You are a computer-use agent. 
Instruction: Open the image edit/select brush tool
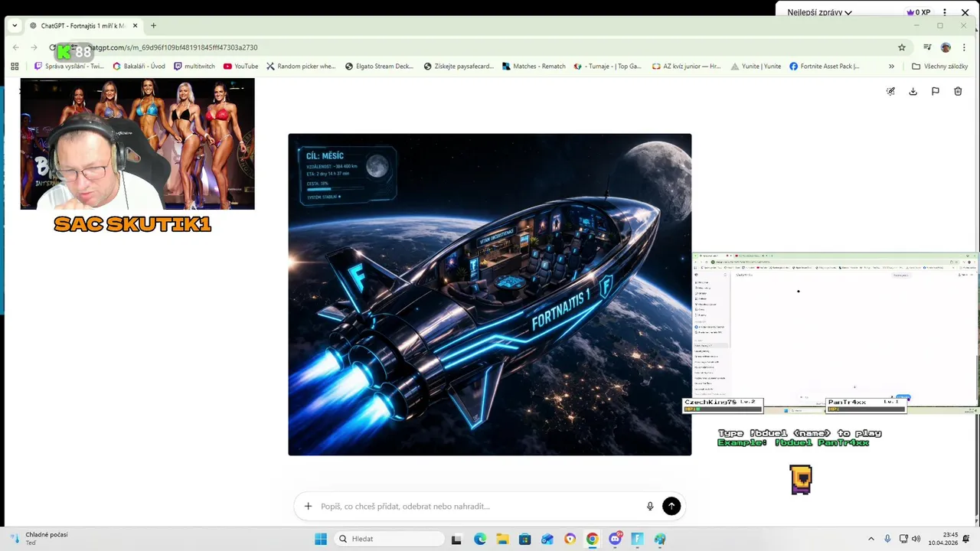[890, 91]
